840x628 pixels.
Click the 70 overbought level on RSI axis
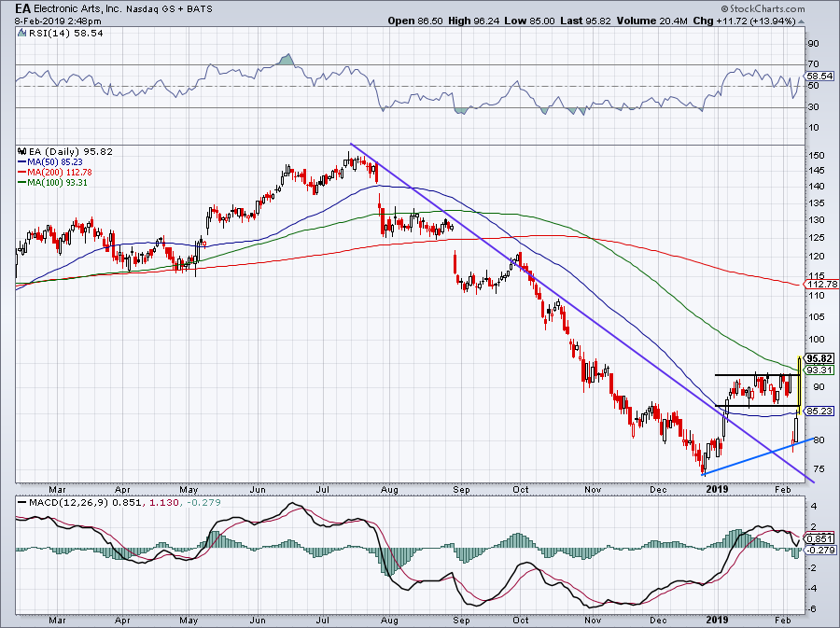(813, 64)
